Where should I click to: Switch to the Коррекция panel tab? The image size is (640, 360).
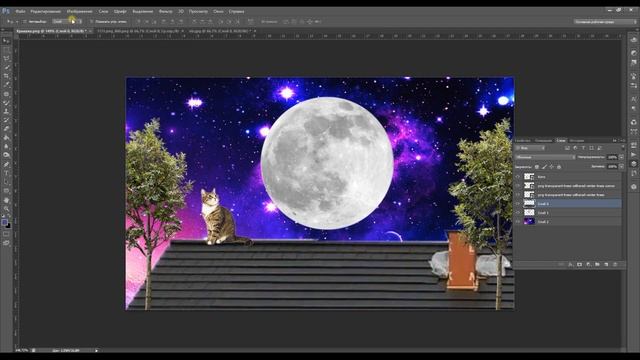pyautogui.click(x=544, y=140)
